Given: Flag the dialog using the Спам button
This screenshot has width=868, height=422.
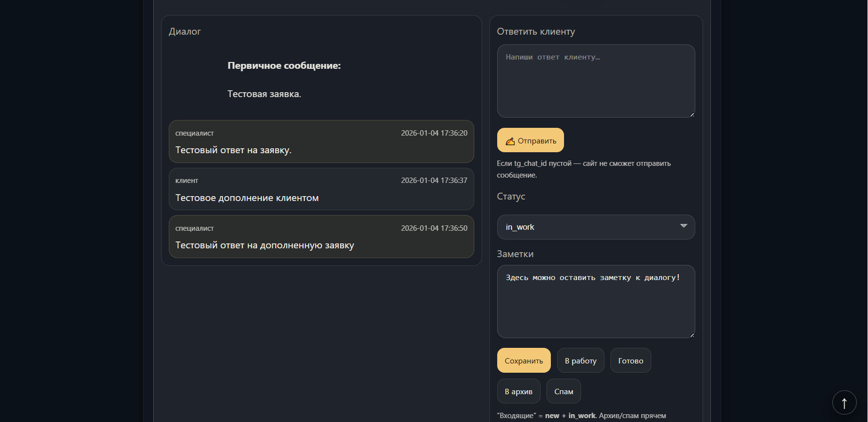Looking at the screenshot, I should click(x=564, y=391).
